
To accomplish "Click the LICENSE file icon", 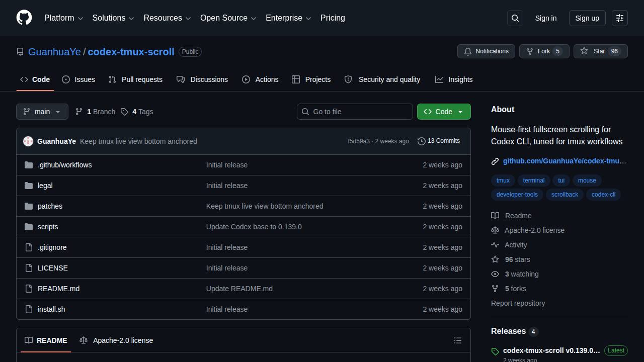I will coord(29,268).
